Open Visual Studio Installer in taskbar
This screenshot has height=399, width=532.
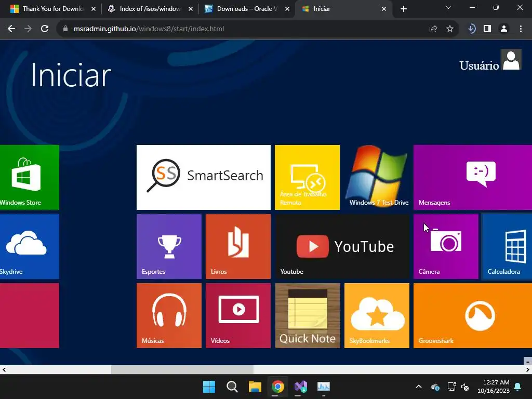click(301, 387)
